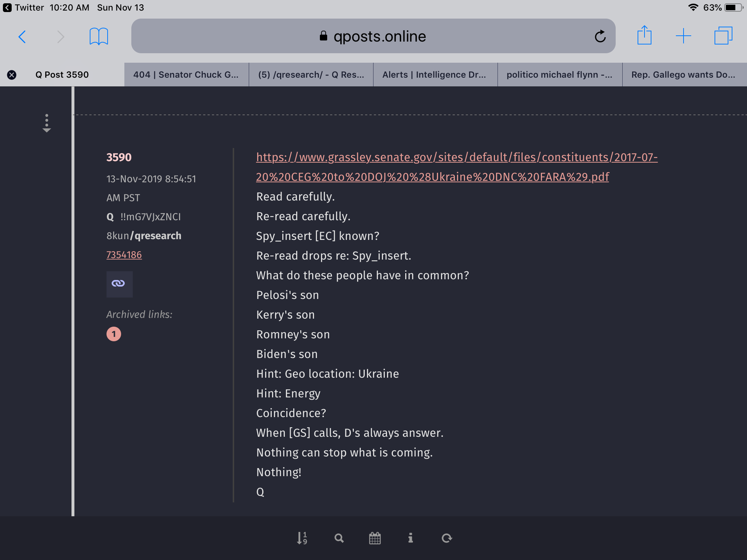Open the Rep. Gallego wants Do tab
Viewport: 747px width, 560px height.
pos(685,75)
